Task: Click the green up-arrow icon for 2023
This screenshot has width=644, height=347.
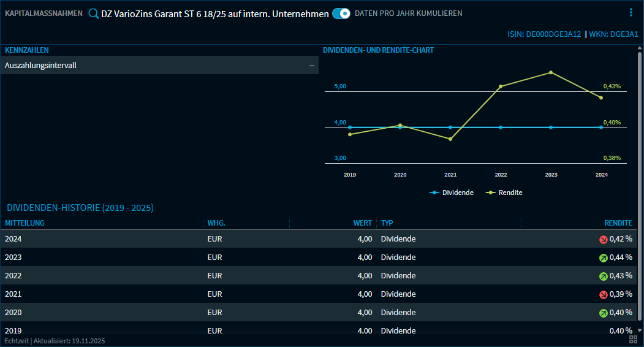Action: click(x=603, y=258)
